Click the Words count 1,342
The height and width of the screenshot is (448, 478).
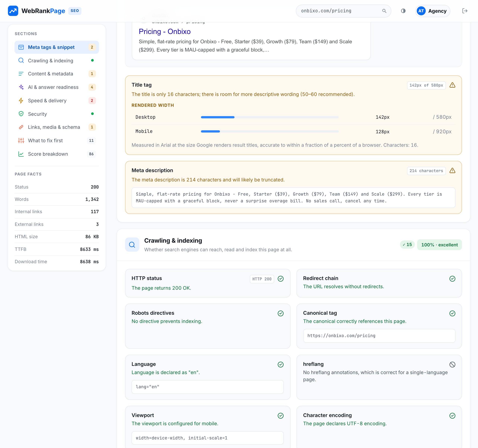tap(92, 199)
